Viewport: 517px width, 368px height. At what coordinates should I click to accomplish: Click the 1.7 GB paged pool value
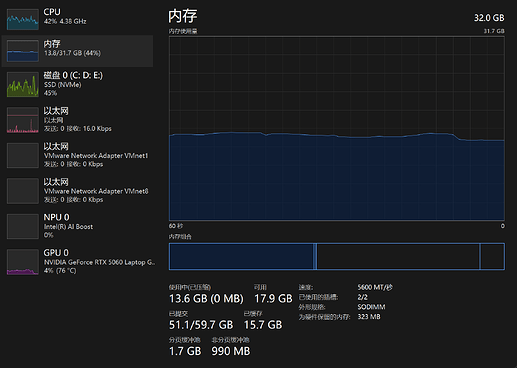[185, 351]
